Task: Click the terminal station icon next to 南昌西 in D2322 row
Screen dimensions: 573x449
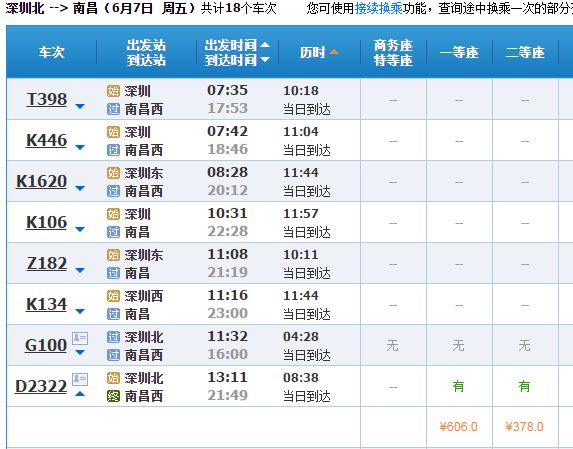Action: pos(113,396)
